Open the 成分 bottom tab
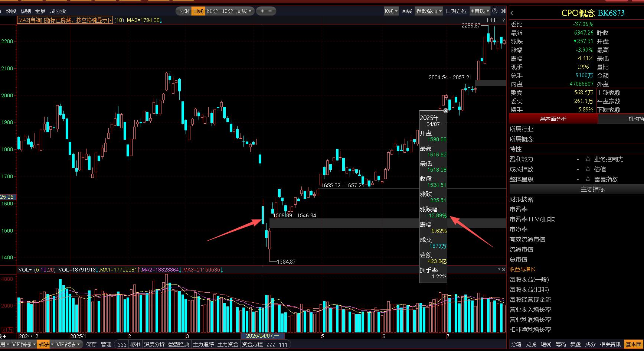 [x=591, y=344]
